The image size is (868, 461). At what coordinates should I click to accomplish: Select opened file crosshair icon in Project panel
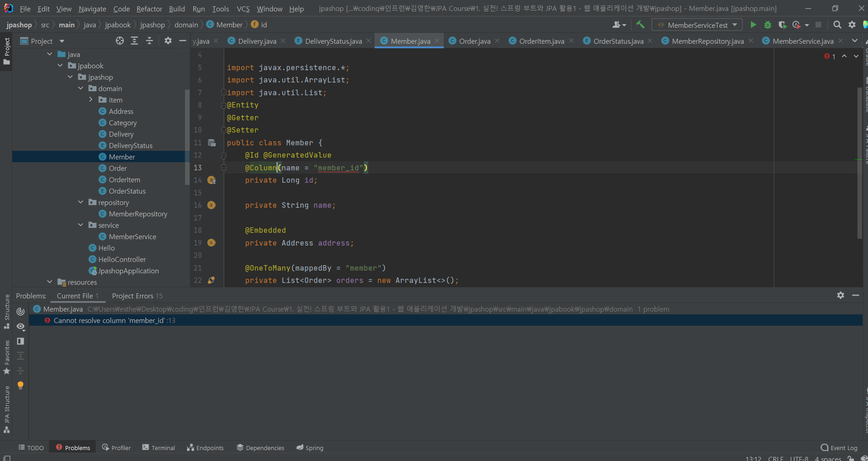point(120,41)
